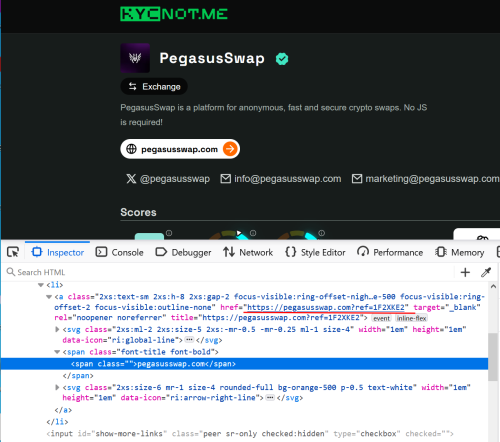
Task: Click the input show-more-links node
Action: pyautogui.click(x=250, y=434)
